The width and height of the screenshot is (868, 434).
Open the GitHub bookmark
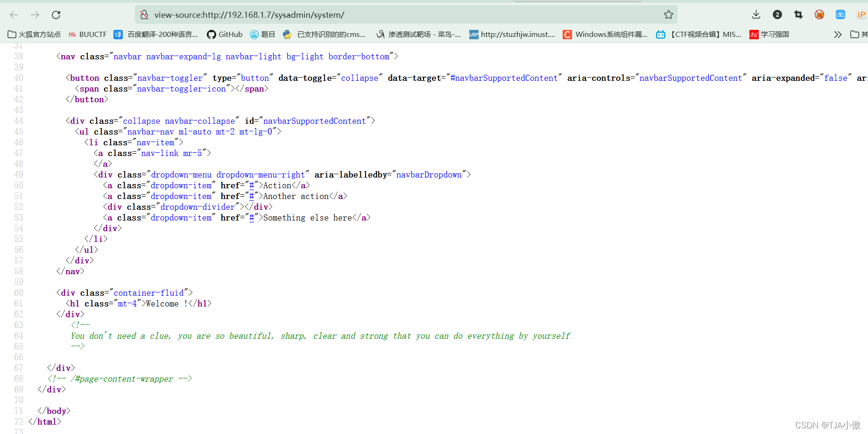[225, 34]
